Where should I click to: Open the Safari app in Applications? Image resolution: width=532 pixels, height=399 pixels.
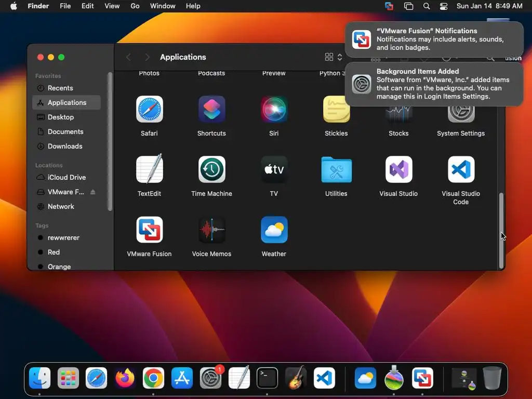pyautogui.click(x=149, y=109)
